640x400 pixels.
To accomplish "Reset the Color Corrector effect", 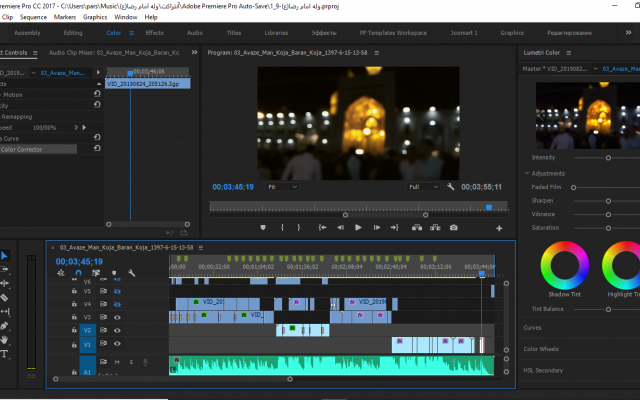I will pyautogui.click(x=97, y=148).
